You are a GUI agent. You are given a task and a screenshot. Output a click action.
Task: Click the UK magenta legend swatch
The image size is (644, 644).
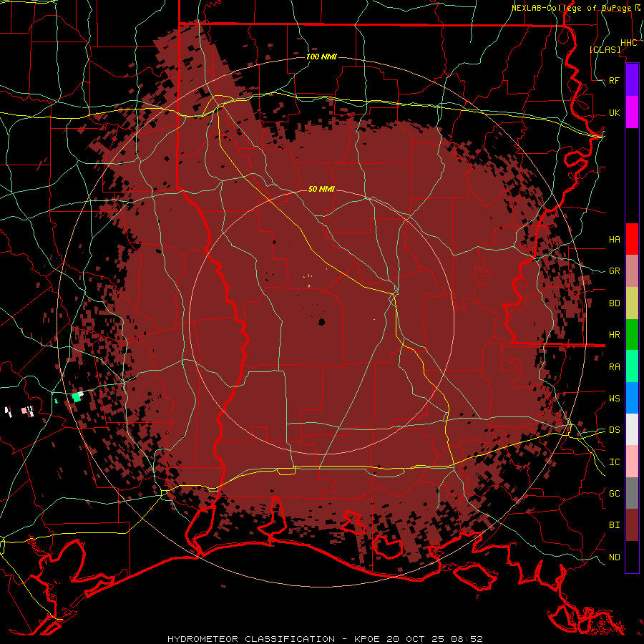pyautogui.click(x=632, y=112)
